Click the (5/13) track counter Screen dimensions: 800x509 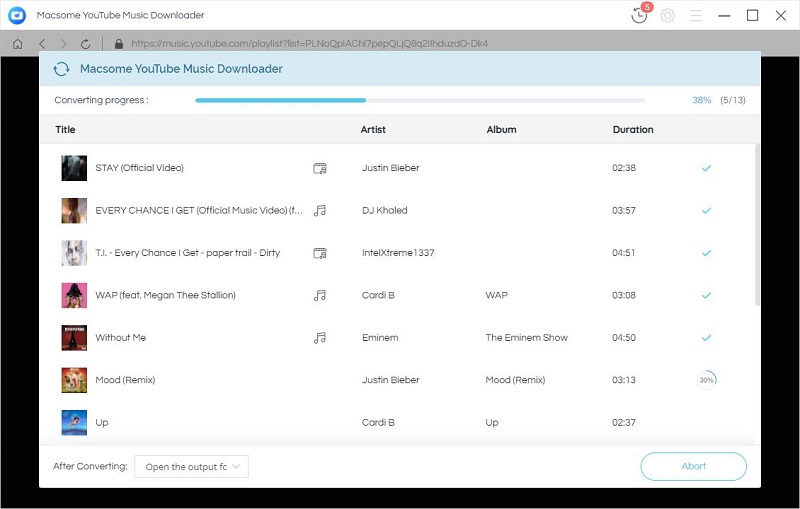pyautogui.click(x=733, y=100)
